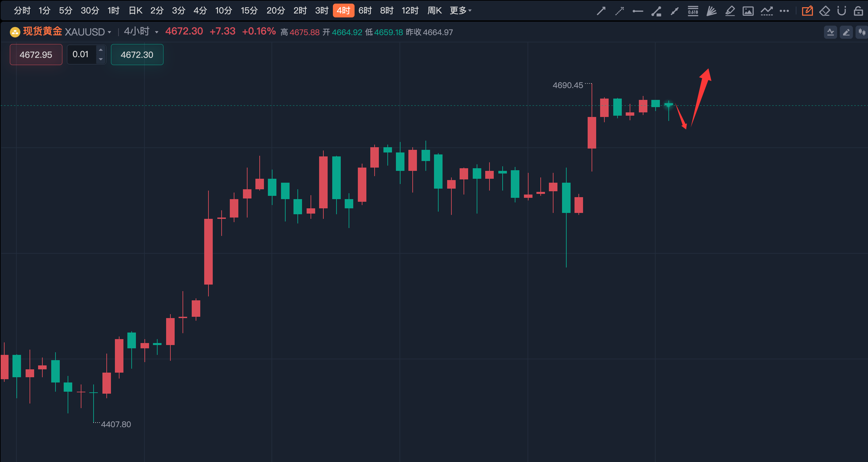This screenshot has height=462, width=868.
Task: Click the green 4672.30 buy price button
Action: coord(137,55)
